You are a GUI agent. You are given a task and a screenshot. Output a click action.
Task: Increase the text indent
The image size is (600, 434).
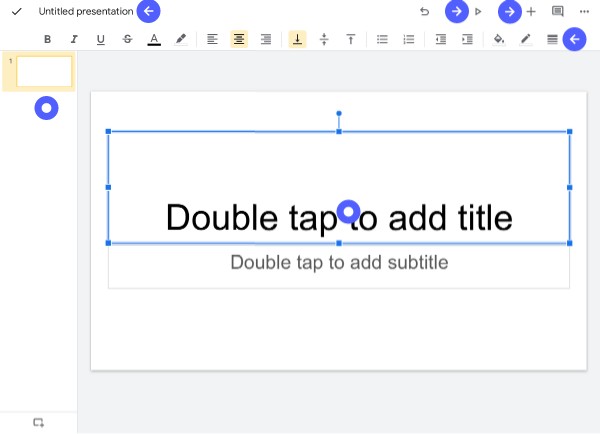[x=467, y=39]
